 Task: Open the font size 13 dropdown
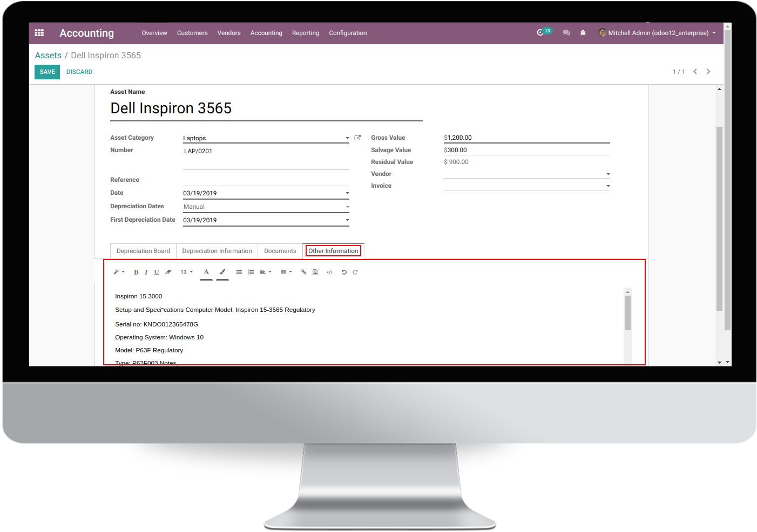click(x=186, y=272)
